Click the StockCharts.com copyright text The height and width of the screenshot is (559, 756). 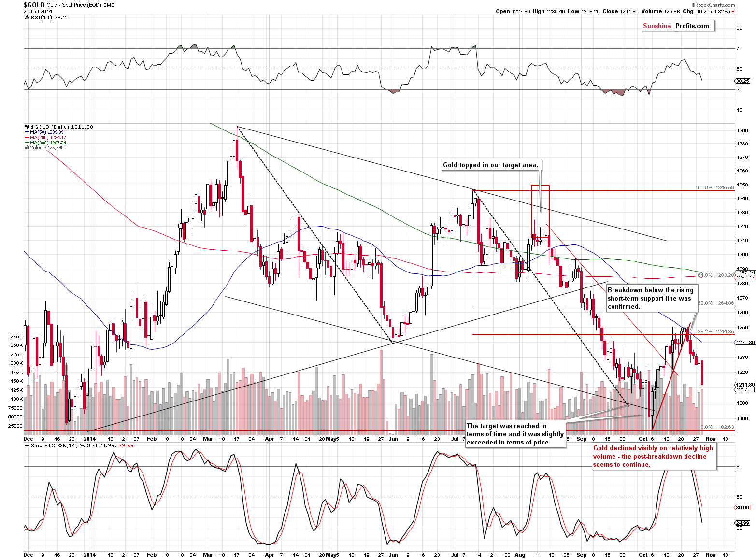(x=712, y=5)
